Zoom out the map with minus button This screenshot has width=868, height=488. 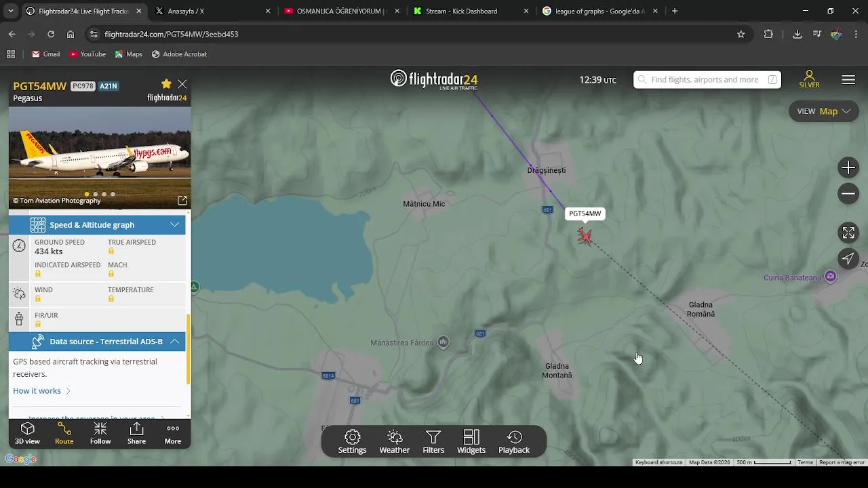point(848,194)
